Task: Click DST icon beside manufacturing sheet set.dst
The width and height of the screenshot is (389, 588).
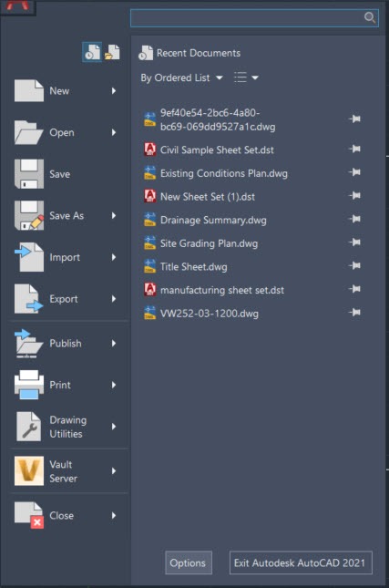Action: pyautogui.click(x=150, y=290)
